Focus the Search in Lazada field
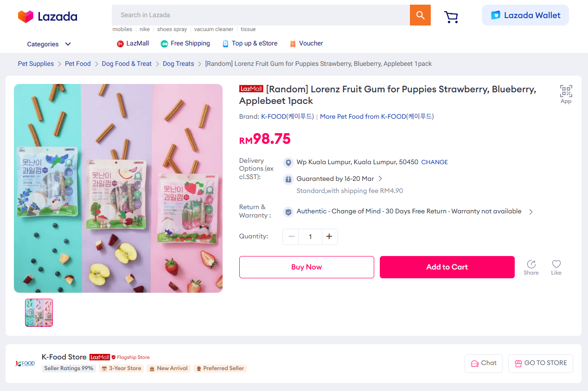This screenshot has width=588, height=391. 261,15
